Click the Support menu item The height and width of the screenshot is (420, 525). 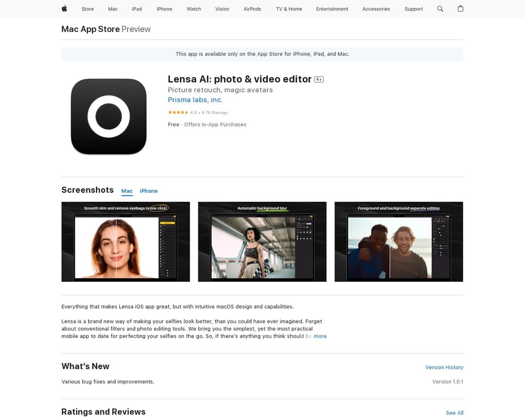414,9
